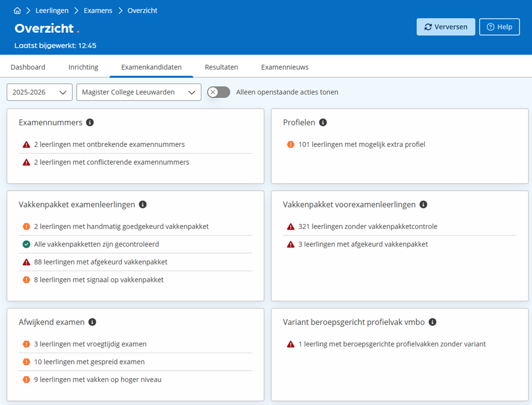Click the Help button

(x=499, y=27)
